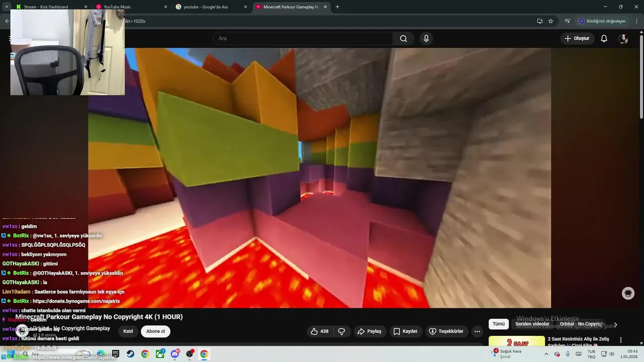
Task: Open the 2 Saat Kesintisiz video thumbnail
Action: [x=517, y=341]
